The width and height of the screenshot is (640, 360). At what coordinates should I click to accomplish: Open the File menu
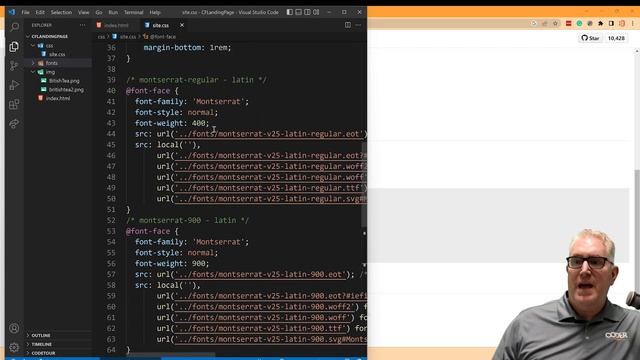point(25,12)
